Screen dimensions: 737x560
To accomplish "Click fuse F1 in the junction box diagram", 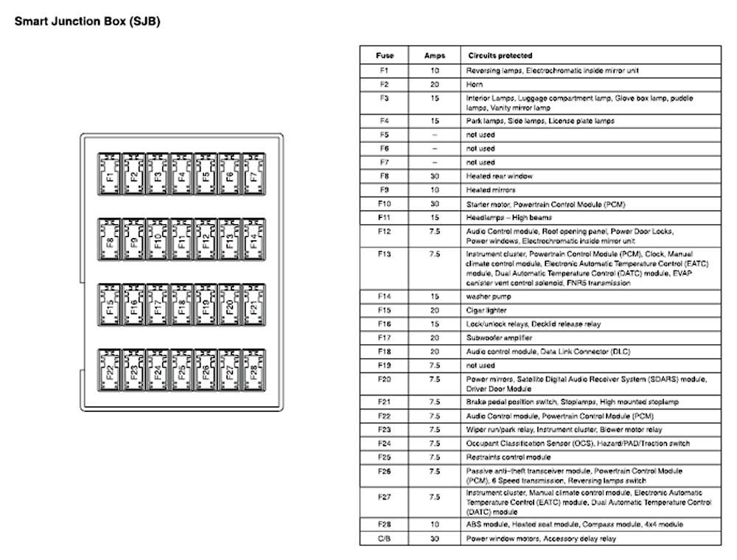I will pyautogui.click(x=109, y=175).
